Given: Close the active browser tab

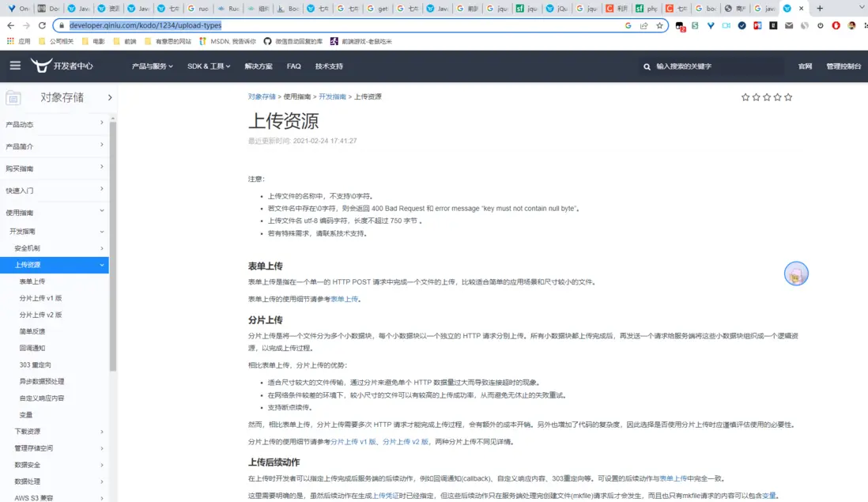Looking at the screenshot, I should tap(801, 9).
